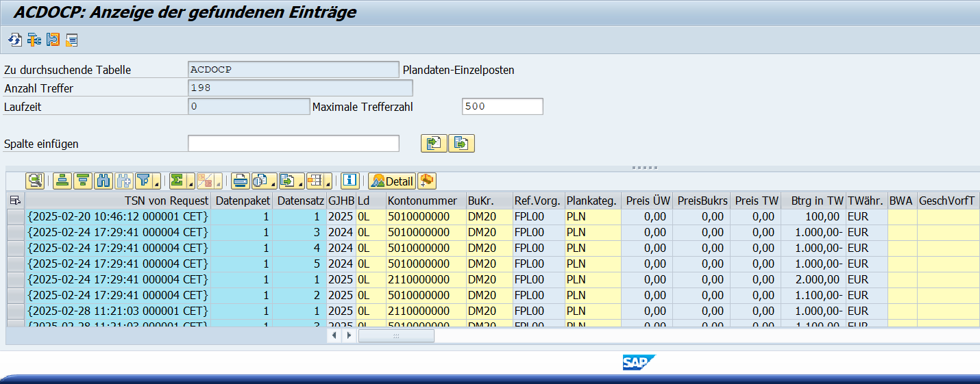The width and height of the screenshot is (980, 384).
Task: Click account 2110000000 in the 2.000,00 row
Action: point(425,279)
